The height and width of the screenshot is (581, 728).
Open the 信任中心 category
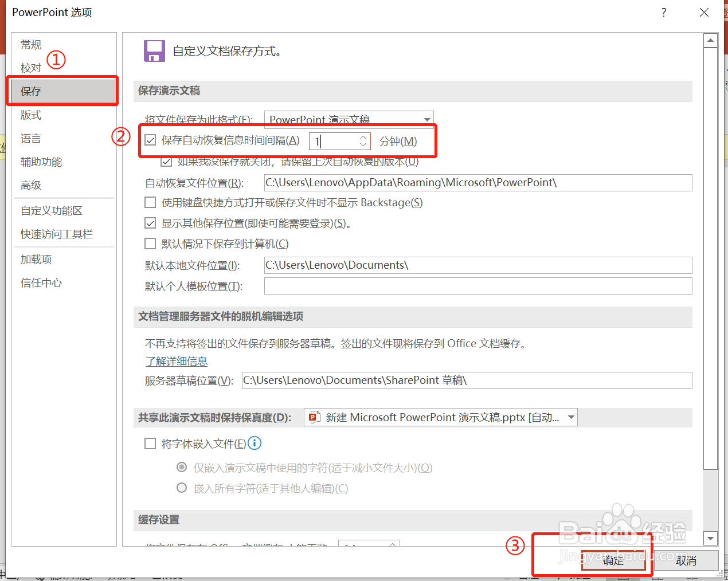pyautogui.click(x=41, y=282)
